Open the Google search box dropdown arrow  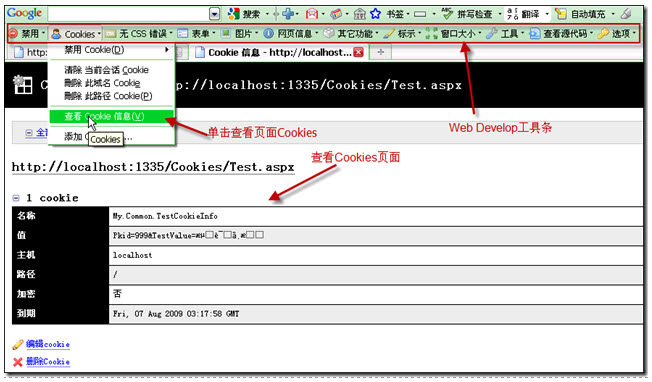click(x=215, y=14)
